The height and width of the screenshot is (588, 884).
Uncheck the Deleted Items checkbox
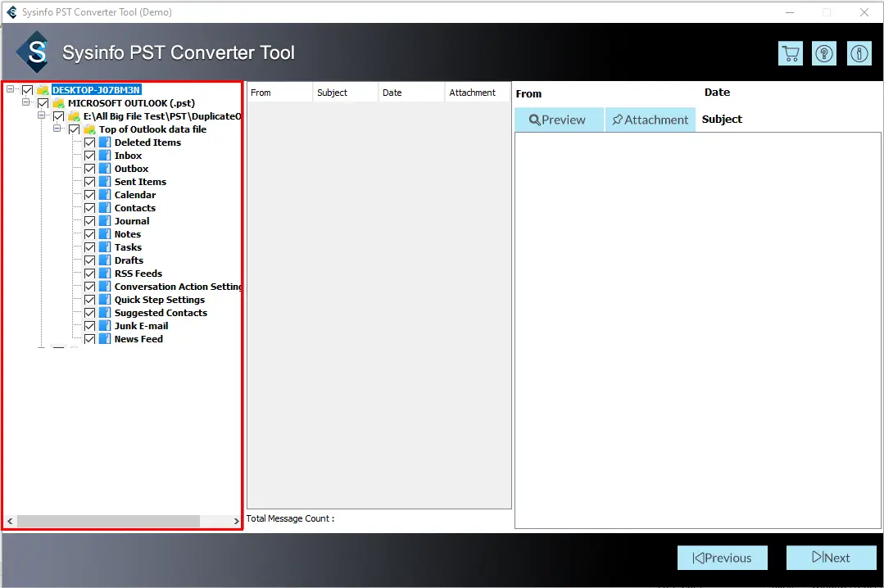tap(90, 142)
